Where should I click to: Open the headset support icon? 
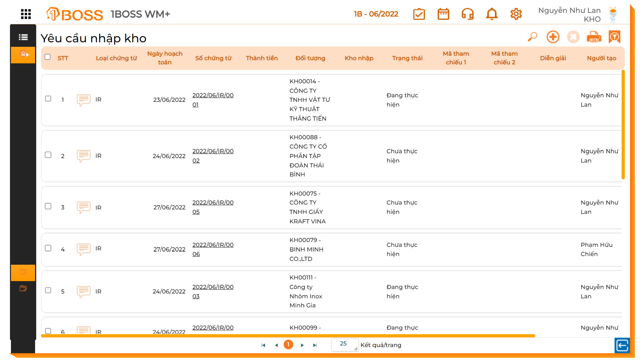point(467,14)
